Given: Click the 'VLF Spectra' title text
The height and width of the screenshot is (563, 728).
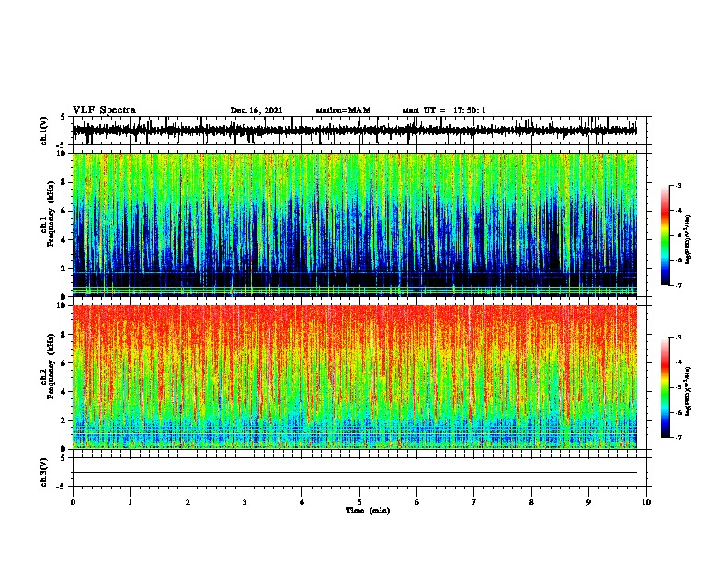Looking at the screenshot, I should 104,110.
